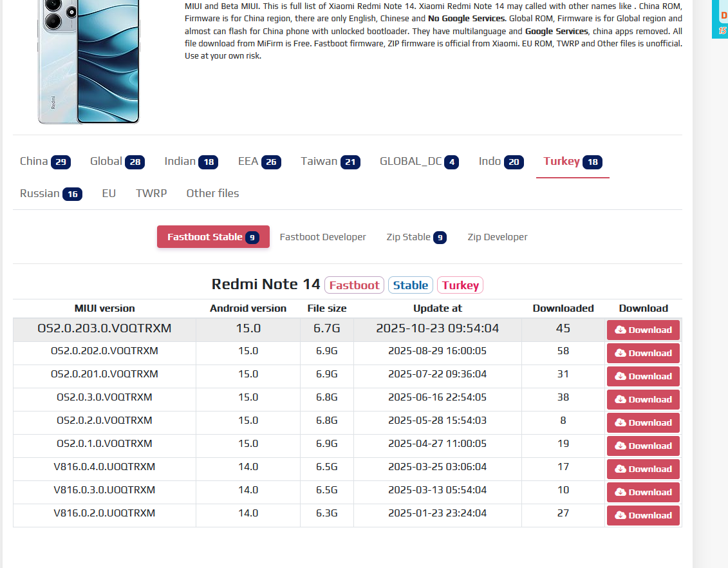Open the Indian region tab
The height and width of the screenshot is (568, 728).
pyautogui.click(x=191, y=162)
